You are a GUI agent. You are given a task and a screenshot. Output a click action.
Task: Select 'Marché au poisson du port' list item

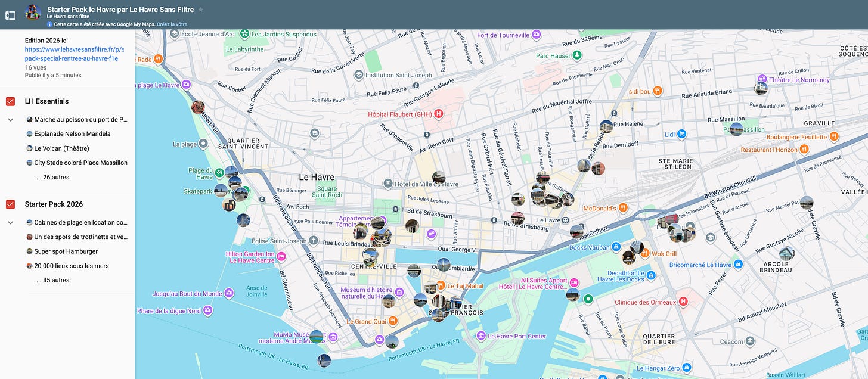click(77, 120)
